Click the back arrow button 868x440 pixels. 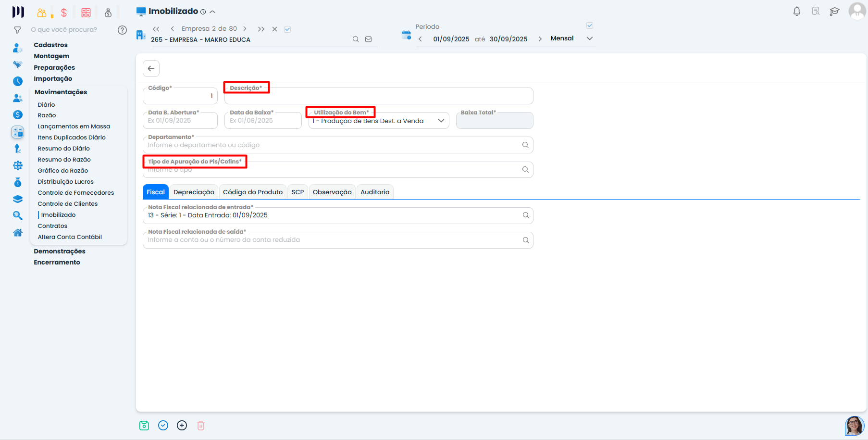(x=151, y=68)
